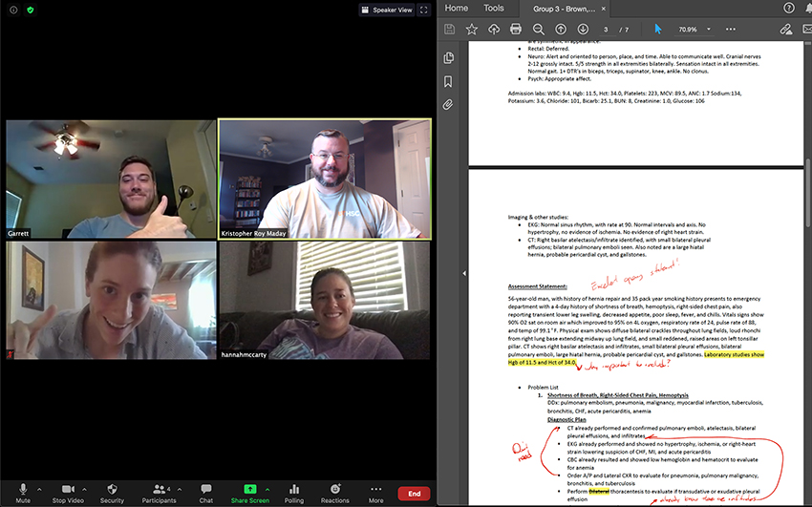Go to next page in PDF
812x507 pixels.
point(583,29)
